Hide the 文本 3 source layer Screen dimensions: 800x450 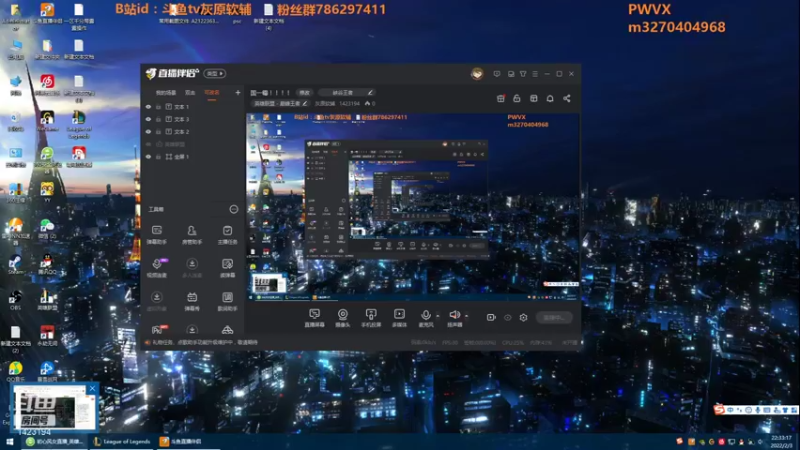148,119
